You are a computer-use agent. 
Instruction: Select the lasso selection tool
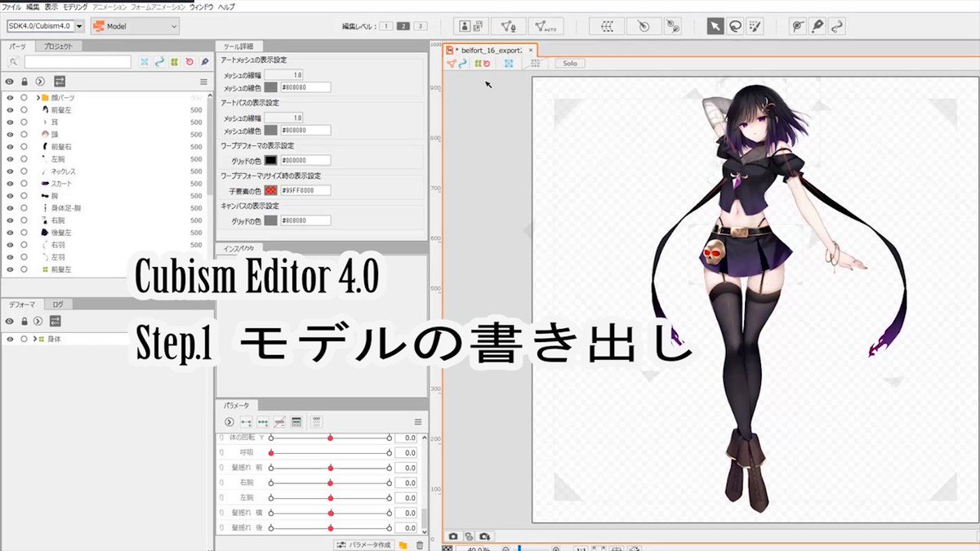pyautogui.click(x=735, y=26)
